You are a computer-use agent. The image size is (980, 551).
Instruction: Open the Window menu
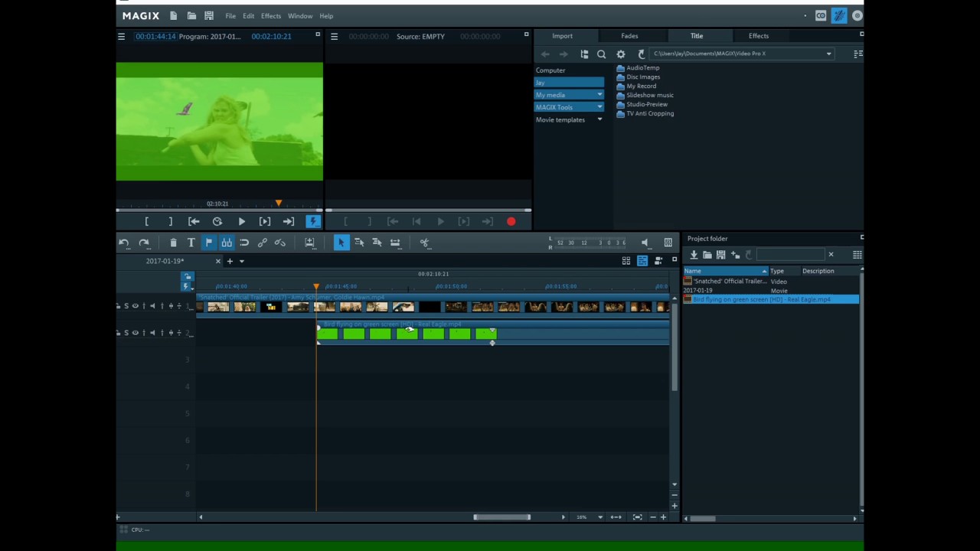pyautogui.click(x=300, y=16)
